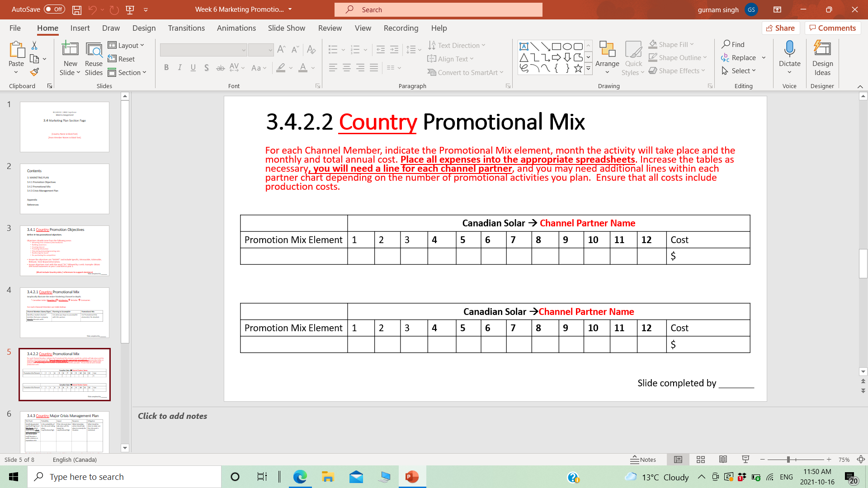
Task: Open the Transitions tab
Action: (x=186, y=28)
